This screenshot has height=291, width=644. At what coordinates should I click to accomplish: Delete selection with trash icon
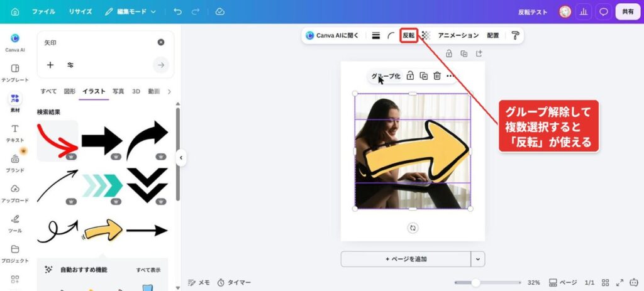pos(438,76)
